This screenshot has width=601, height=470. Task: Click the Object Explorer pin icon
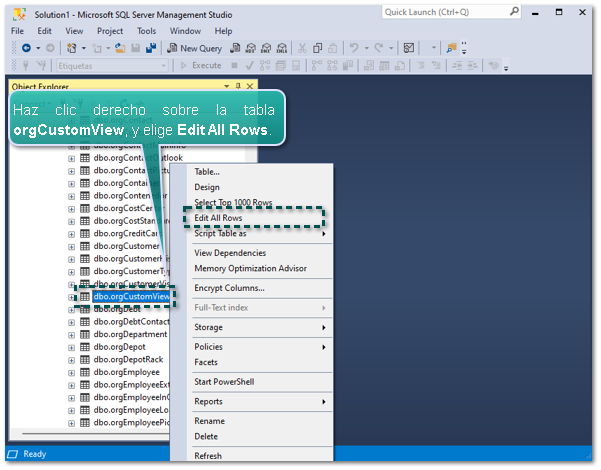click(238, 87)
